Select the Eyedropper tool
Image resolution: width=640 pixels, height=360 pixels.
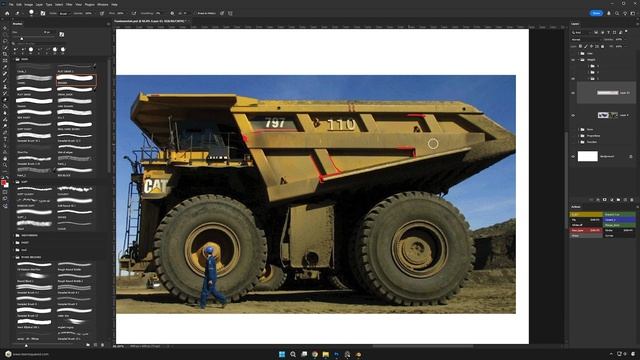tap(5, 67)
